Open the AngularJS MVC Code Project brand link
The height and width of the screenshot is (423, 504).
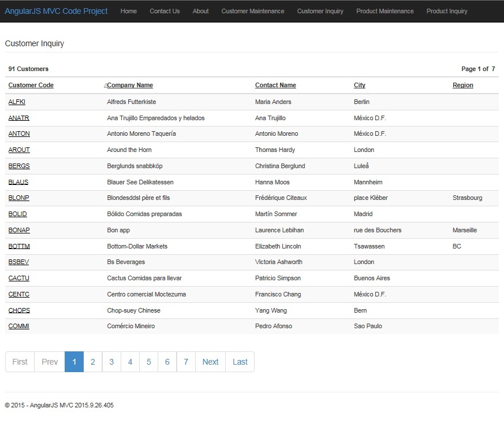tap(56, 11)
